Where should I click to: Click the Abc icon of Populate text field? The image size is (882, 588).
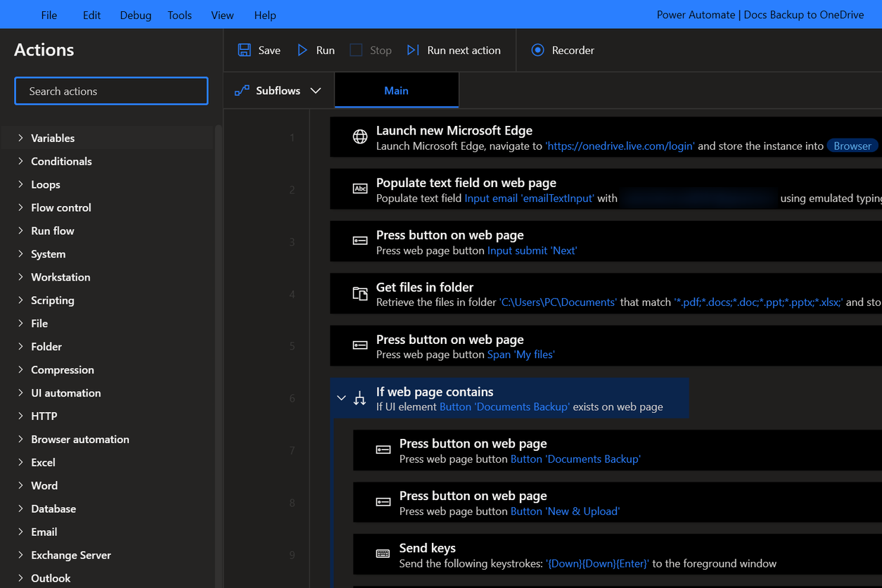click(360, 188)
